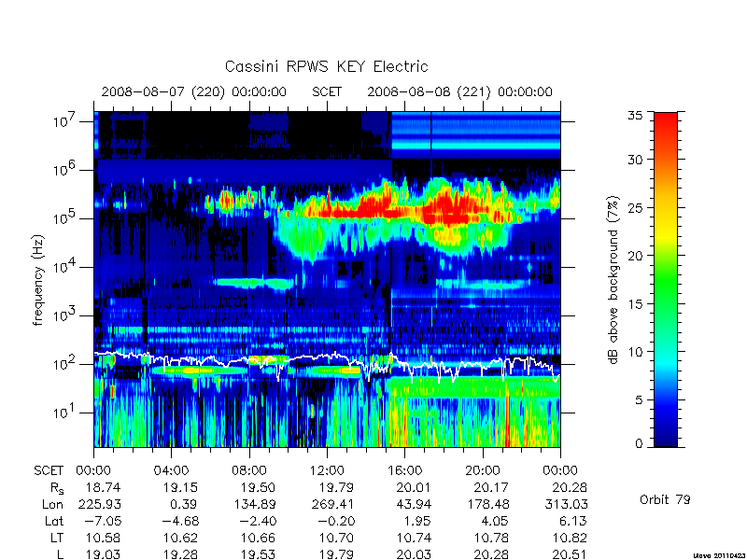Click the 'frequency (Hz)' axis label
Image resolution: width=747 pixels, height=560 pixels.
[38, 280]
